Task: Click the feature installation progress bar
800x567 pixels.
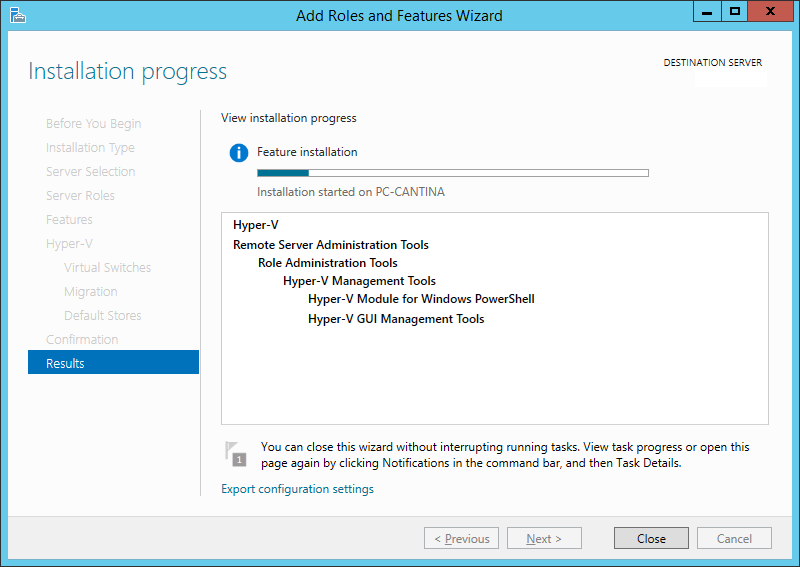Action: click(453, 173)
